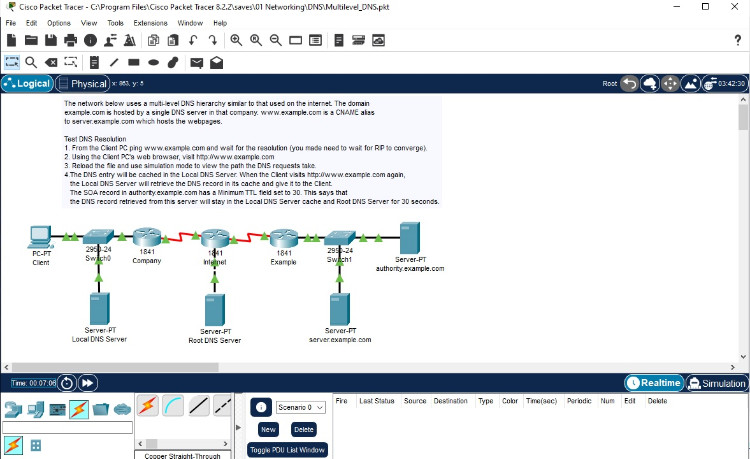The width and height of the screenshot is (750, 459).
Task: Select the Place Note tool
Action: [93, 62]
